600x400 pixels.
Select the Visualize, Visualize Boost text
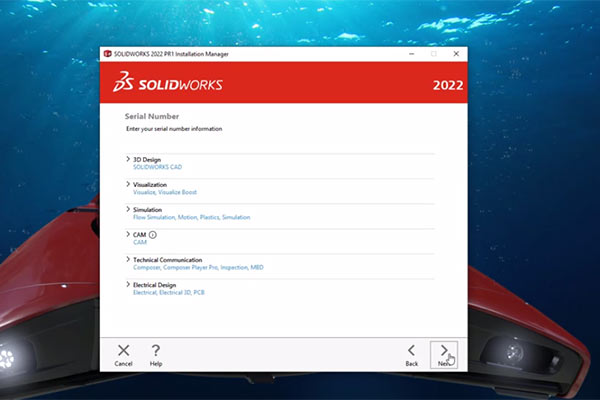pos(165,192)
